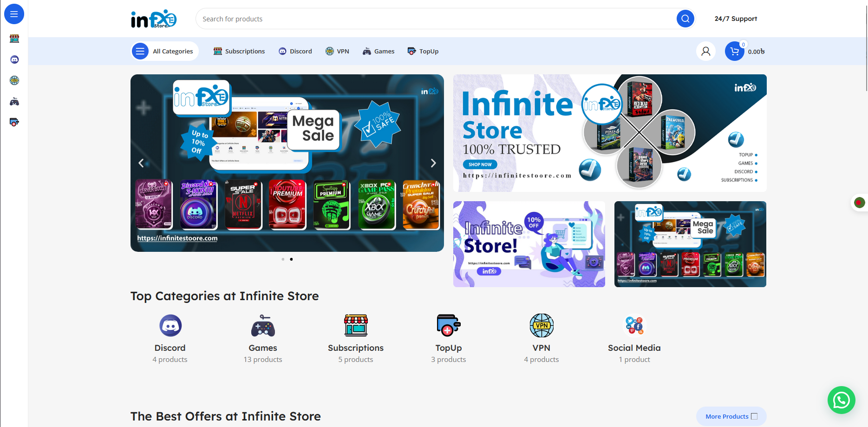Select the first carousel pagination dot
This screenshot has width=868, height=427.
point(283,259)
